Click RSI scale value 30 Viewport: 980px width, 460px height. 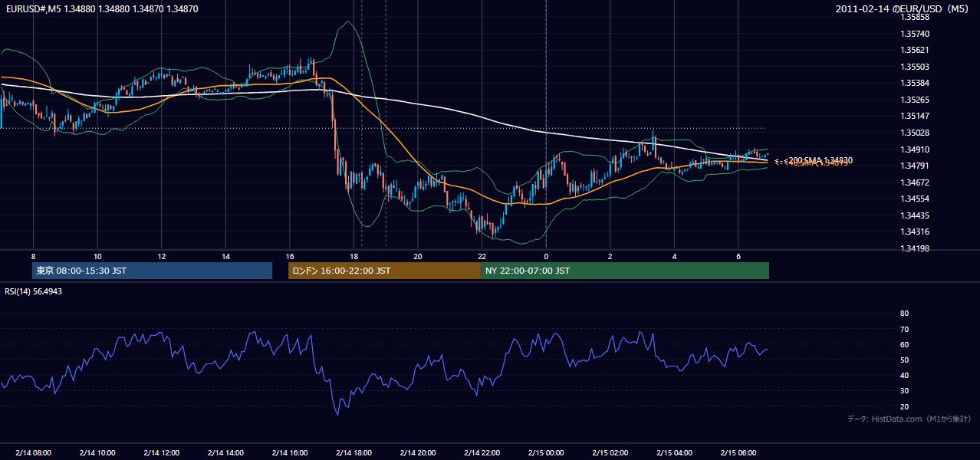click(904, 391)
